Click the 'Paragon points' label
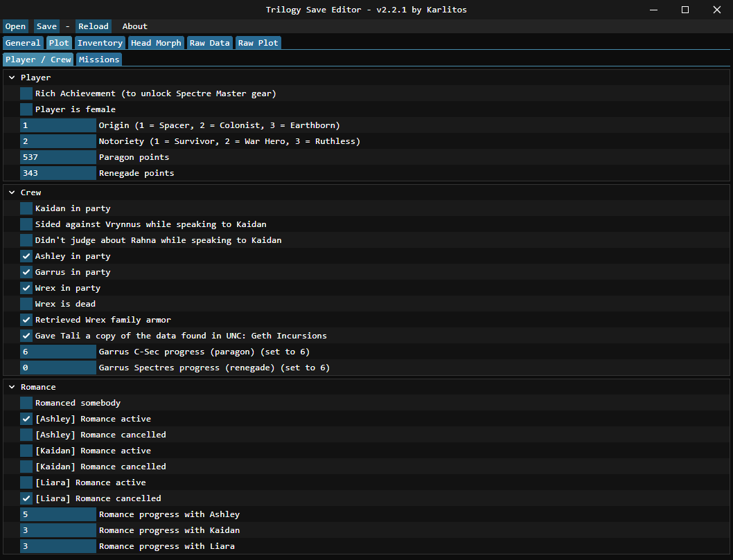The height and width of the screenshot is (560, 733). 134,157
